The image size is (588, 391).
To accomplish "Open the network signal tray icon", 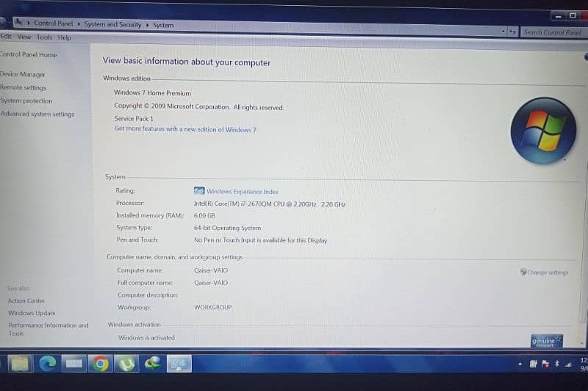I will (x=568, y=364).
